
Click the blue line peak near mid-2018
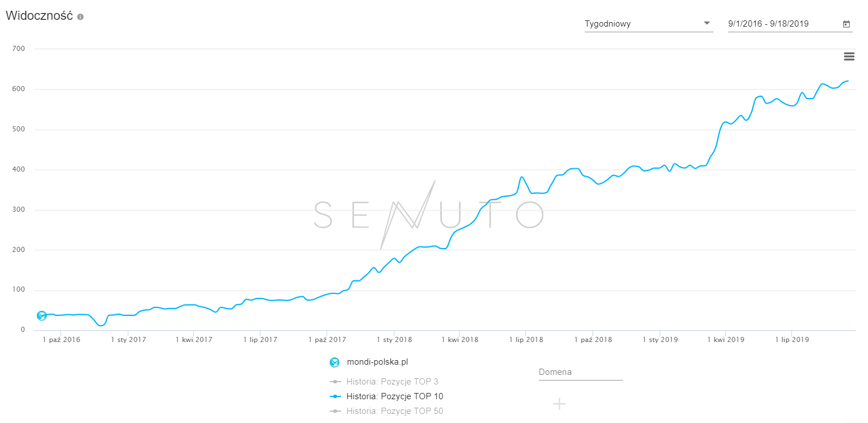coord(522,177)
